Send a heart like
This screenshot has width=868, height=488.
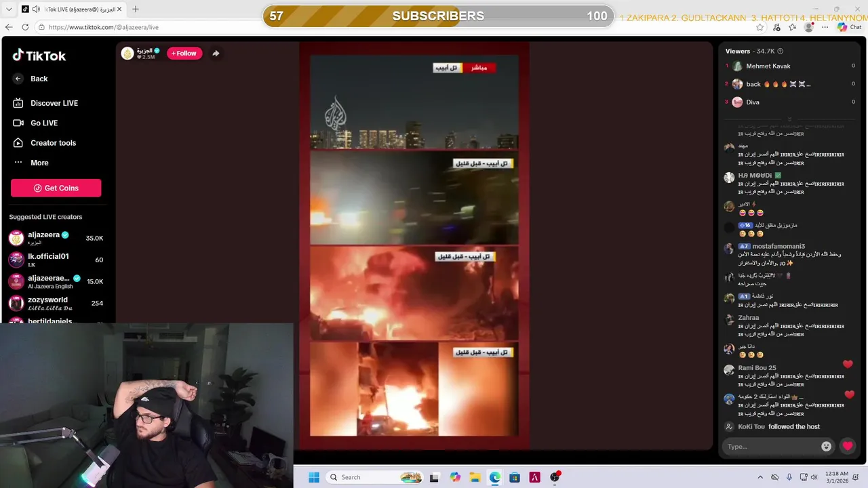point(847,446)
